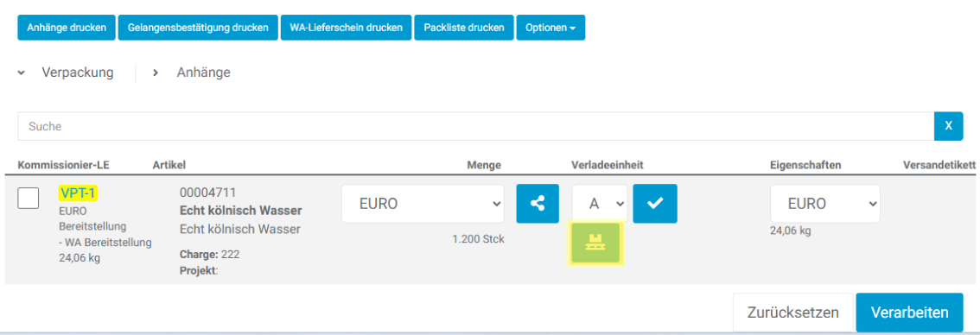980x335 pixels.
Task: Click WA-Lieferschein drucken button
Action: 347,28
